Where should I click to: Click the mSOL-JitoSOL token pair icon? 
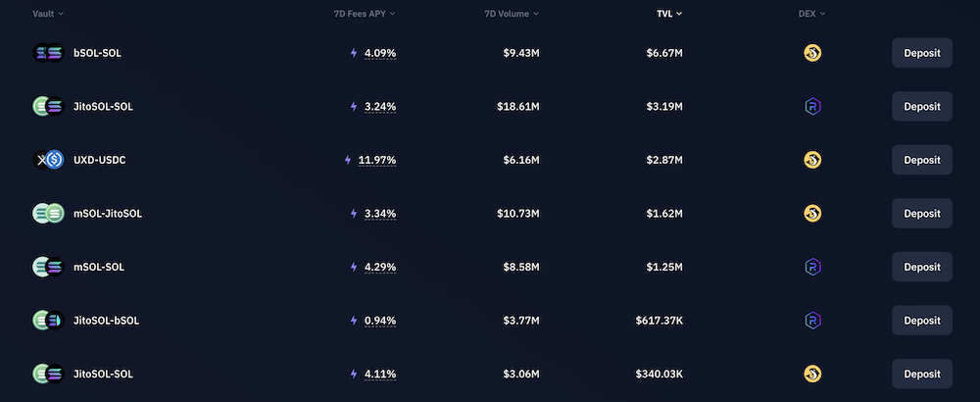click(48, 213)
